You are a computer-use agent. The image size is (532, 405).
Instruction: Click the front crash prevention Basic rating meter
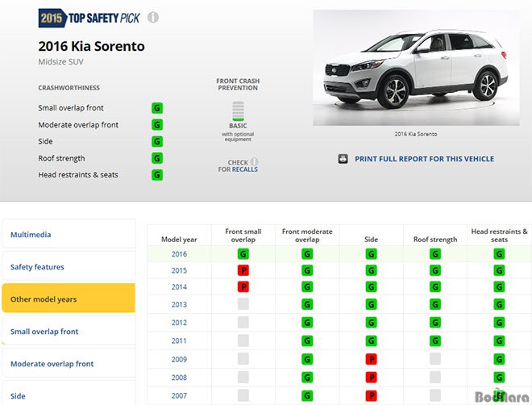tap(238, 111)
